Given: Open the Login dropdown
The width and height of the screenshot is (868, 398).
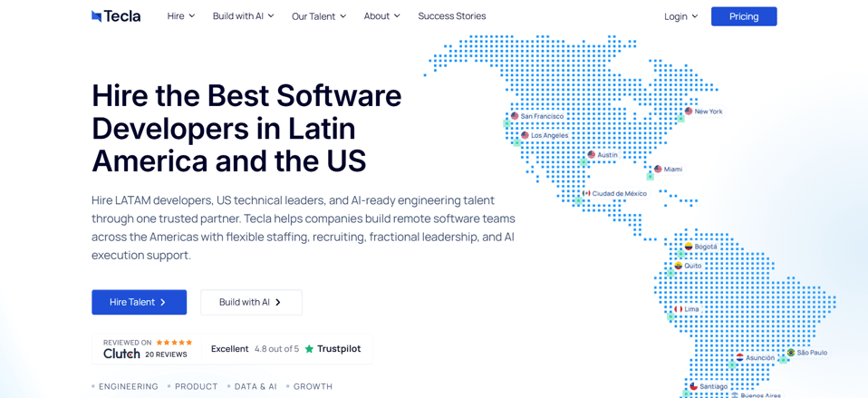Looking at the screenshot, I should (x=680, y=16).
